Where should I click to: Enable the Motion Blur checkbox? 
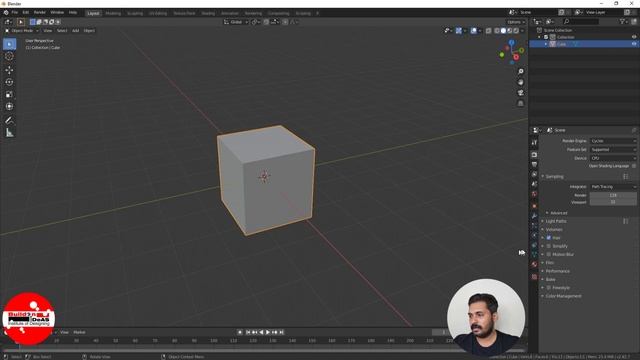tap(549, 254)
